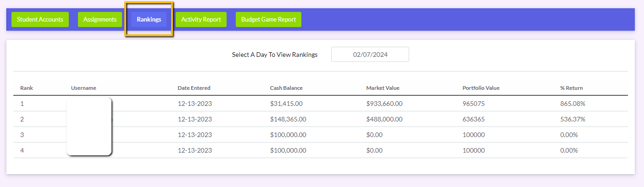Image resolution: width=644 pixels, height=187 pixels.
Task: Click the Cash Balance column header
Action: pyautogui.click(x=286, y=88)
